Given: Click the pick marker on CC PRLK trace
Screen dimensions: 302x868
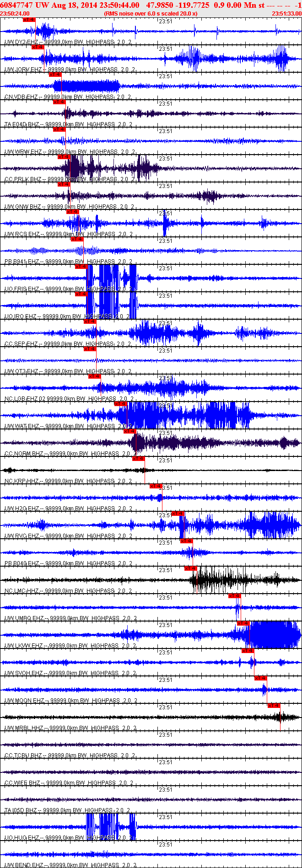Looking at the screenshot, I should [x=64, y=157].
